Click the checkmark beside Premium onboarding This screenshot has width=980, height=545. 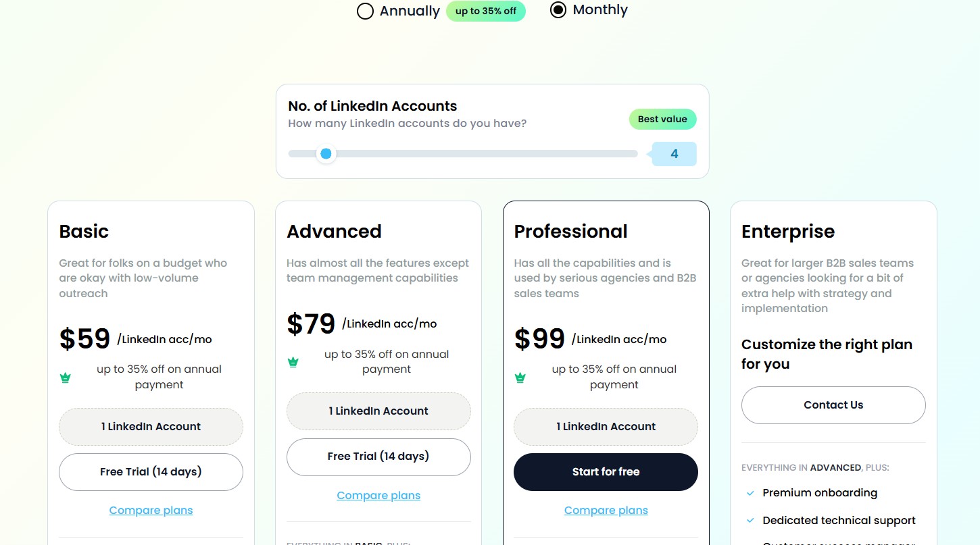(x=750, y=493)
